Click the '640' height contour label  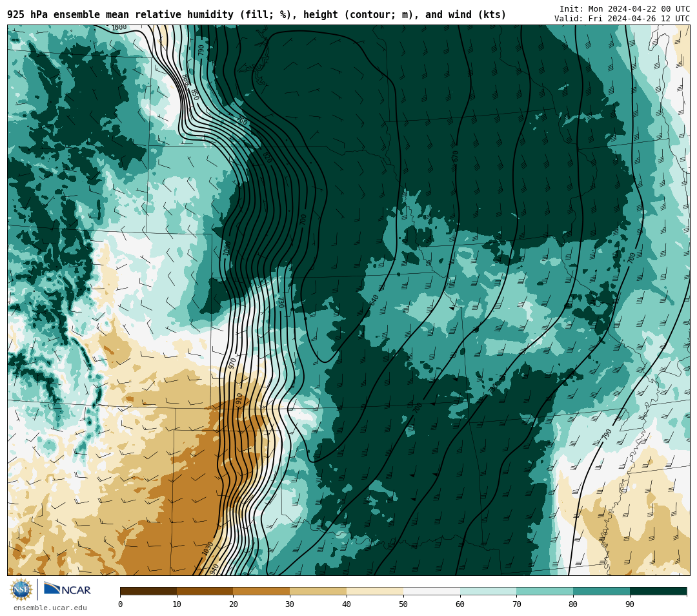coord(374,300)
